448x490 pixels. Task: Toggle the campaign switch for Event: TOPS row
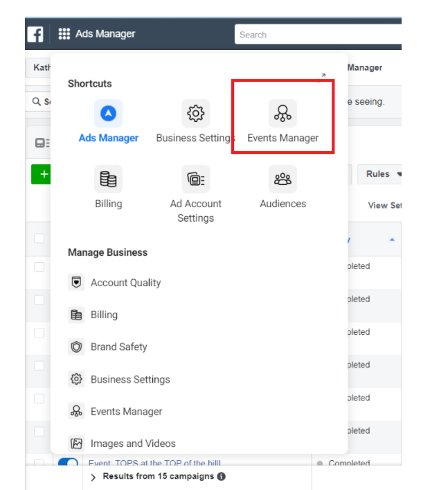tap(68, 462)
